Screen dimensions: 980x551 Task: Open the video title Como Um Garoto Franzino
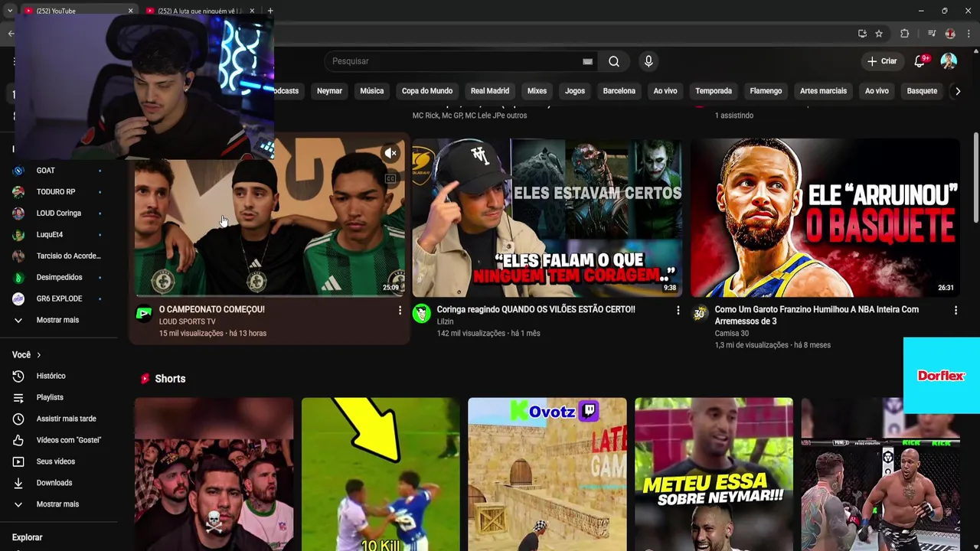[x=816, y=315]
